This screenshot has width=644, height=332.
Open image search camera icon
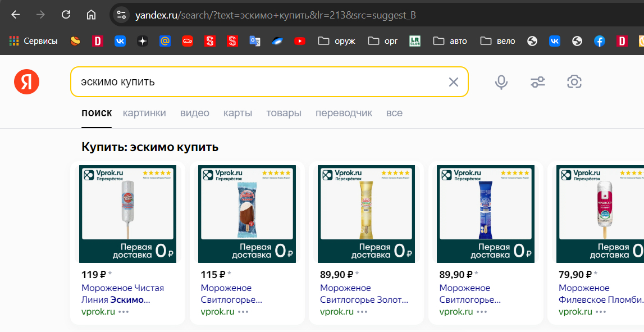[x=573, y=82]
